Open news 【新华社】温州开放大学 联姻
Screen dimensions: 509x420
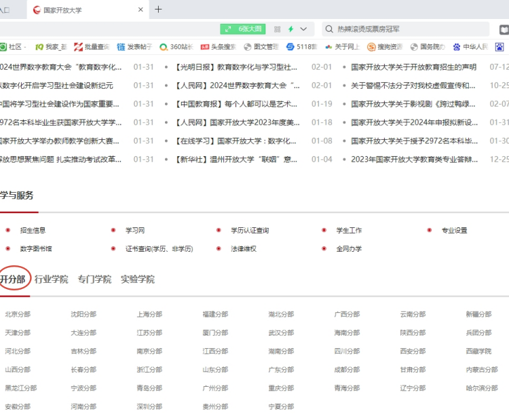coord(236,159)
